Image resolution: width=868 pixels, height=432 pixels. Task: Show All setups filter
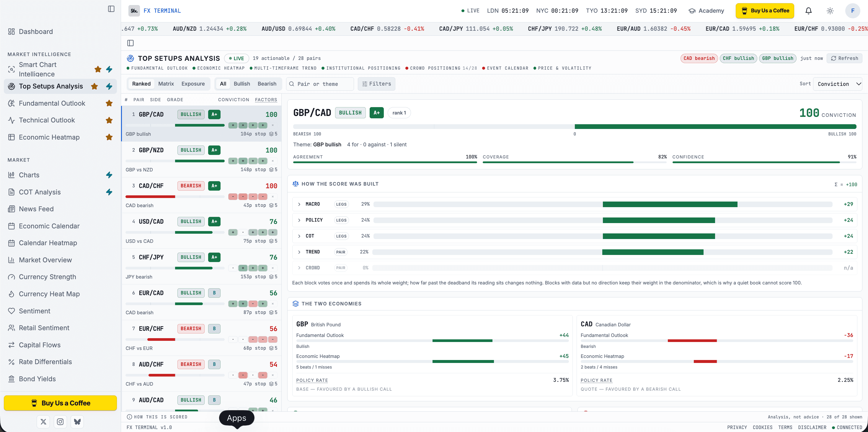(x=223, y=84)
